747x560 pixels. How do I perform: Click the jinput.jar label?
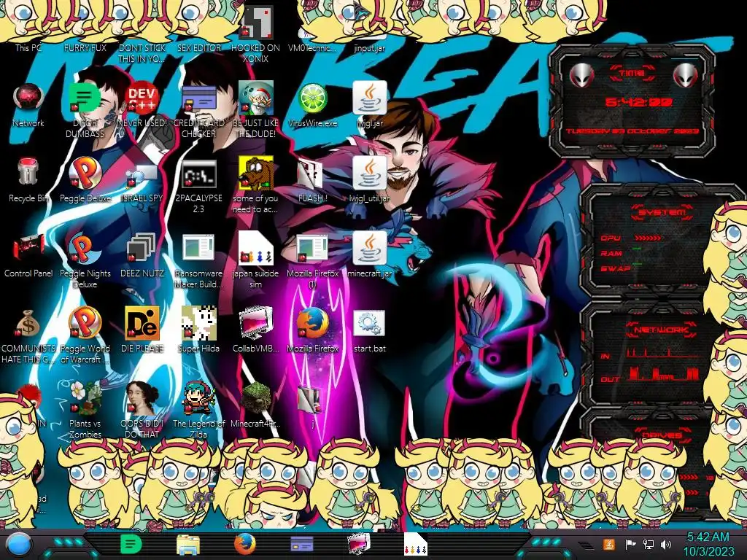point(370,48)
